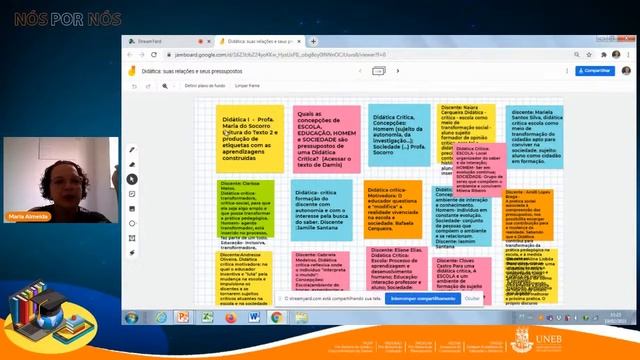Open Internet Explorer from taskbar
The image size is (640, 360).
click(161, 318)
